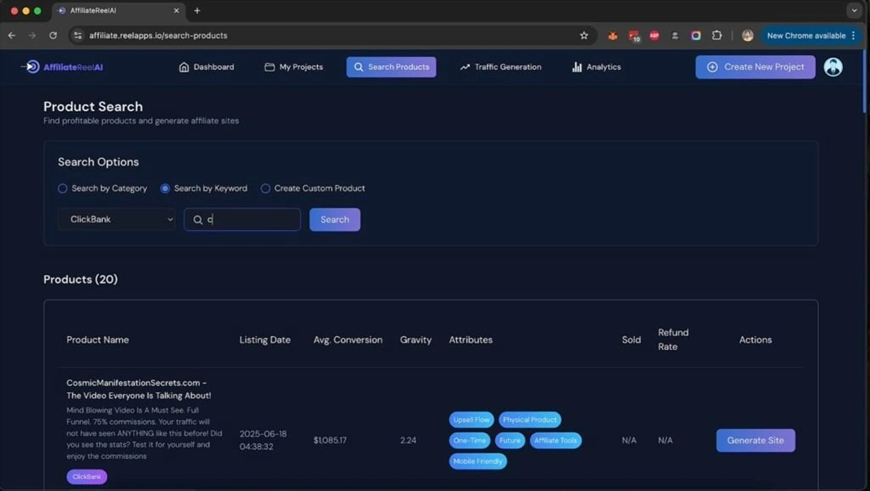Click Create New Project button
Image resolution: width=870 pixels, height=491 pixels.
(x=755, y=67)
